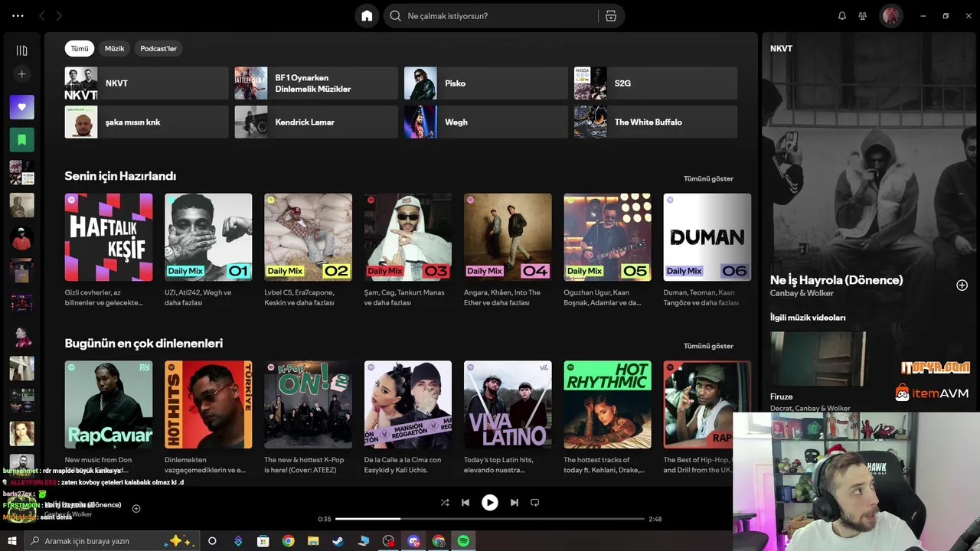
Task: Click the play button
Action: (490, 503)
